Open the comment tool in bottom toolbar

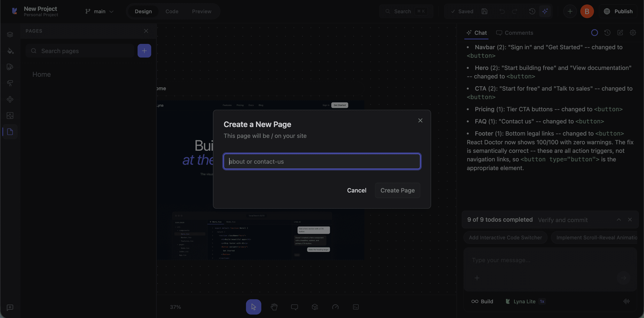[295, 307]
